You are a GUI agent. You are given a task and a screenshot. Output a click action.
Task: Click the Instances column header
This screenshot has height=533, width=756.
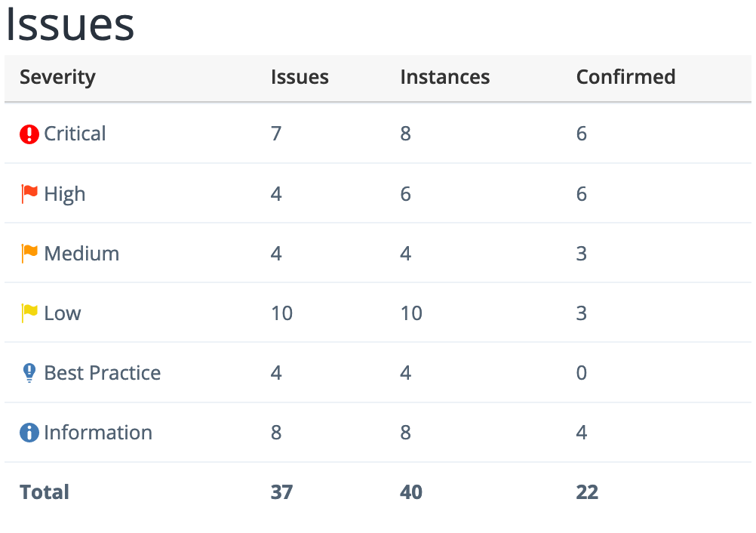pyautogui.click(x=445, y=77)
